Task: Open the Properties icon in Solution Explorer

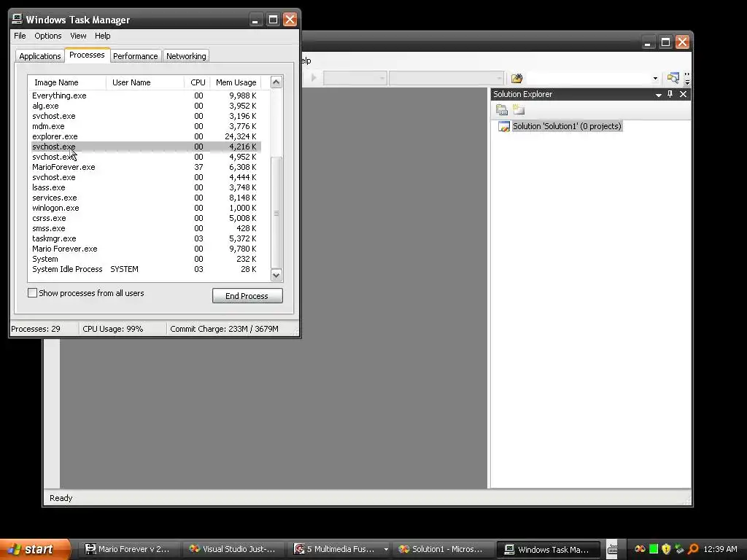Action: point(502,110)
